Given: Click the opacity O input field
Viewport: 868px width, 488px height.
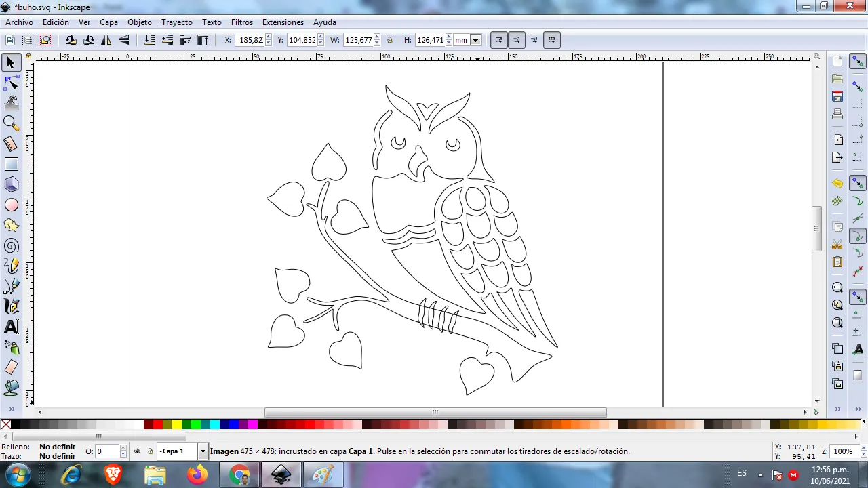Looking at the screenshot, I should pos(106,451).
